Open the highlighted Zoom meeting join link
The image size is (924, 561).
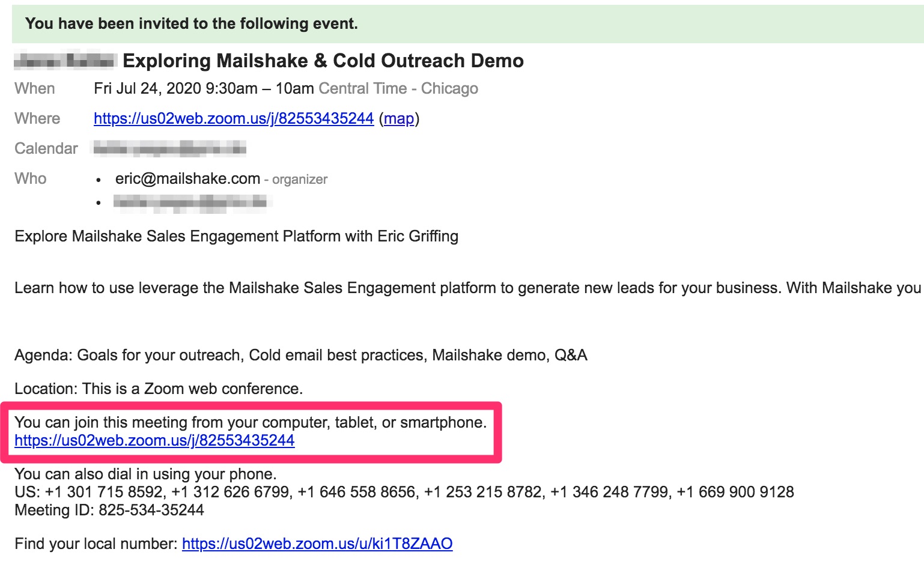pyautogui.click(x=154, y=440)
